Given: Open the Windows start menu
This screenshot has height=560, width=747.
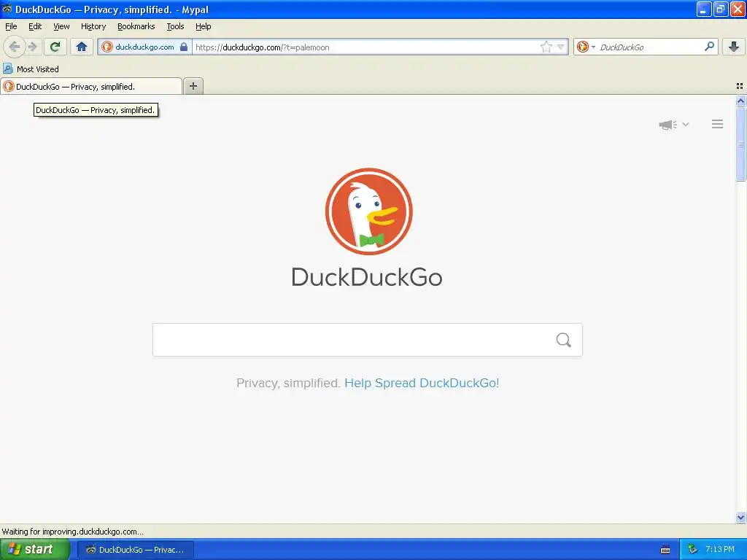Looking at the screenshot, I should coord(35,549).
